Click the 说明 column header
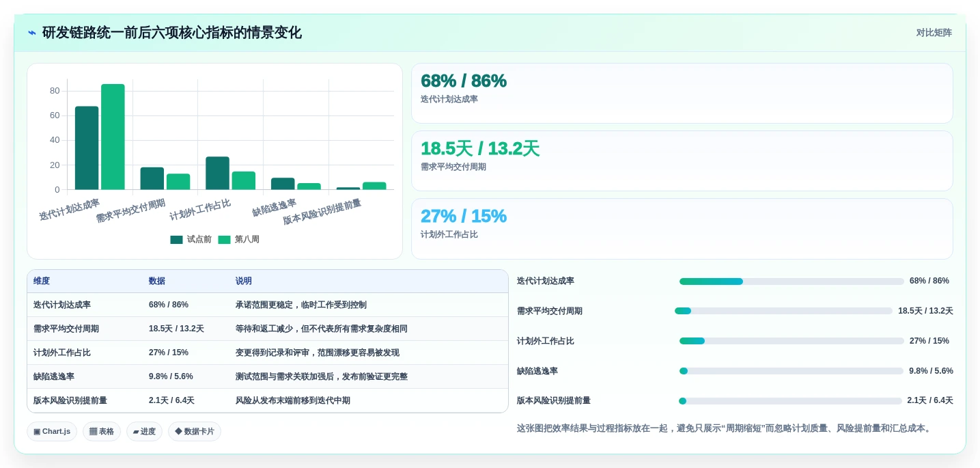Image resolution: width=980 pixels, height=468 pixels. pos(244,281)
